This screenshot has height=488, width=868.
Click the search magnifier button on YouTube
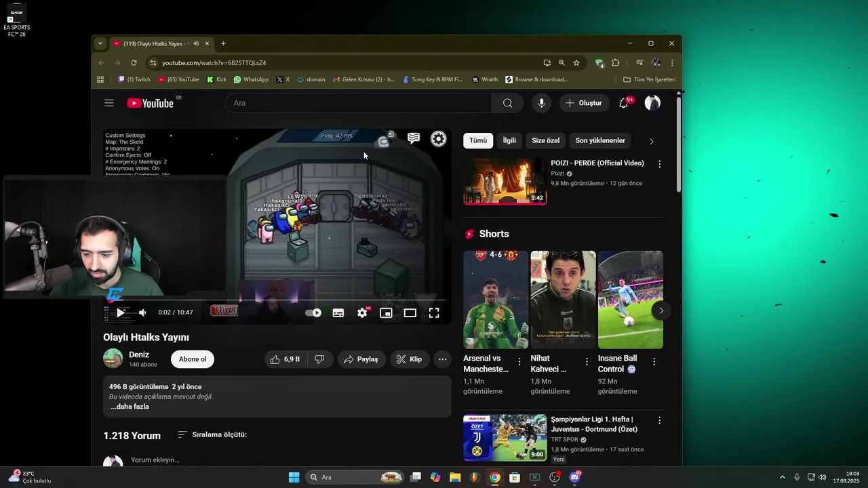pyautogui.click(x=508, y=103)
